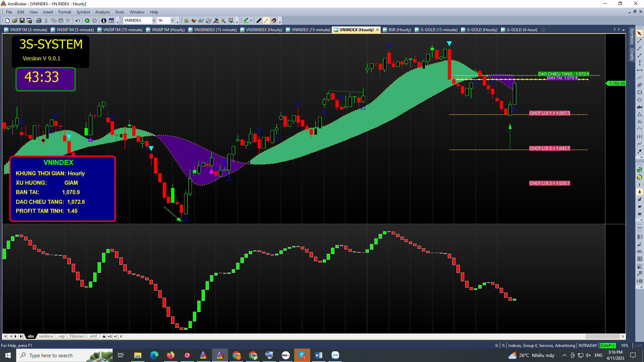Toggle the hourly 'h' interval button

coord(640,192)
